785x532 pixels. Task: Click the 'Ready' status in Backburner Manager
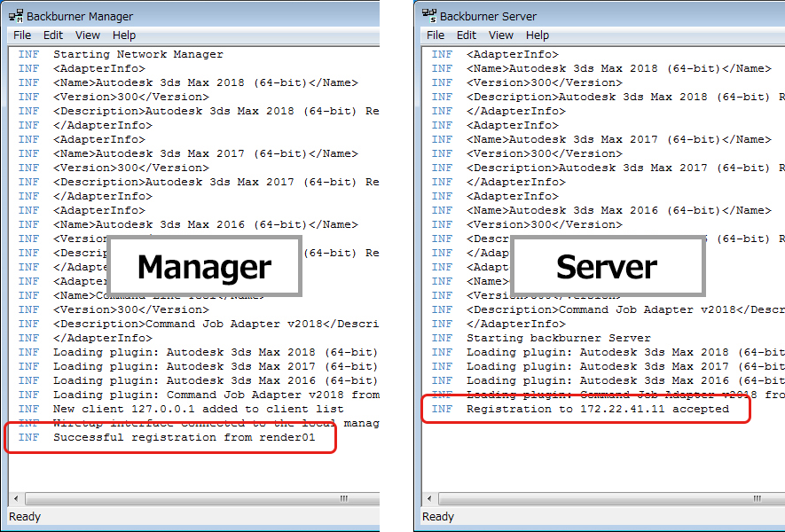tap(25, 517)
